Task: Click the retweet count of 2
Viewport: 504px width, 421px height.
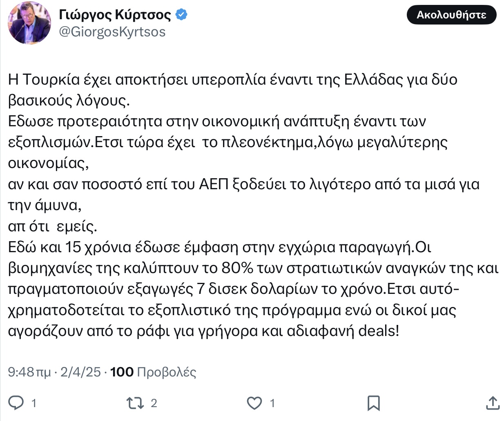Action: pyautogui.click(x=154, y=403)
